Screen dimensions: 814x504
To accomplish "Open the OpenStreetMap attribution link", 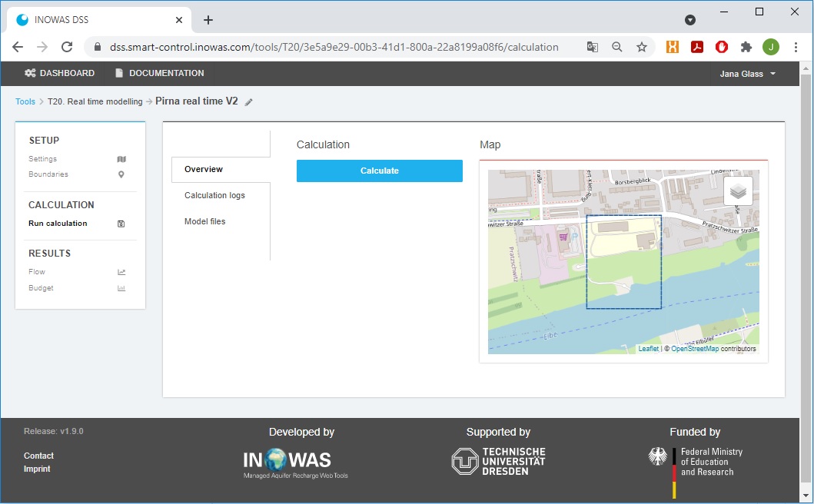I will coord(695,349).
